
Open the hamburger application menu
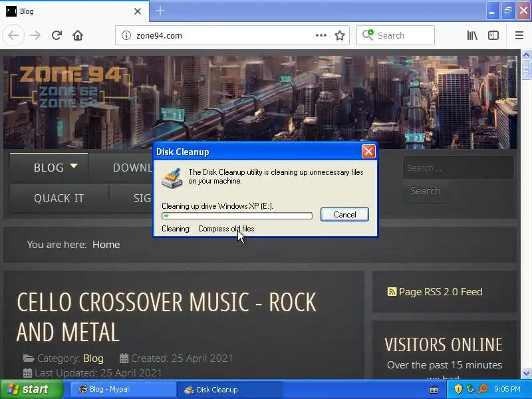coord(519,35)
